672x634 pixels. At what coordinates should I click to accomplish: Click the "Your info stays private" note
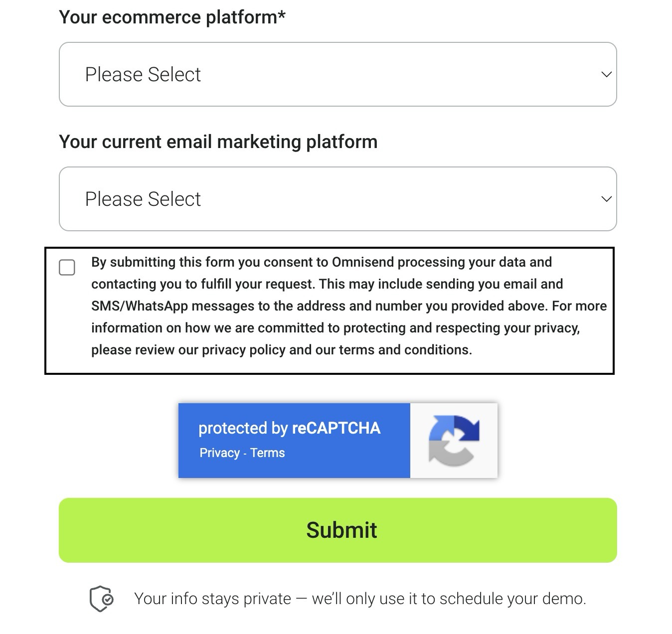(x=359, y=598)
